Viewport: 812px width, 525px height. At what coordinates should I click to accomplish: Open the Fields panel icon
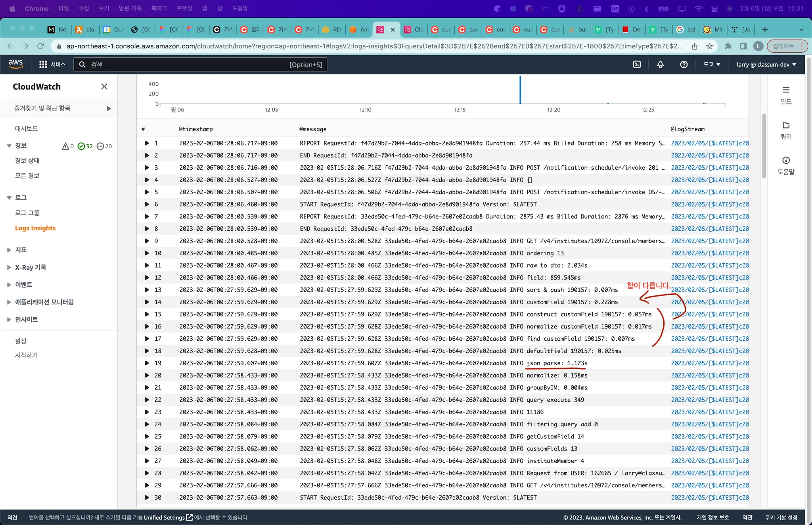tap(786, 90)
